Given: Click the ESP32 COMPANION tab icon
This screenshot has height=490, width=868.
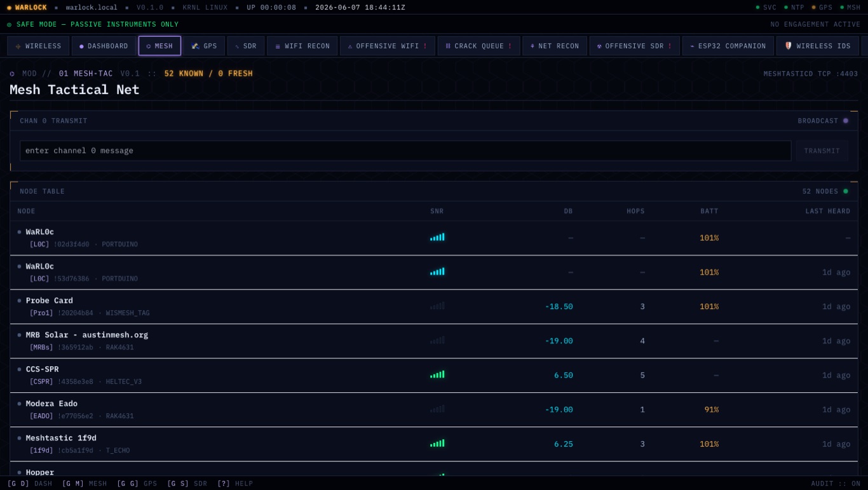Looking at the screenshot, I should click(692, 46).
